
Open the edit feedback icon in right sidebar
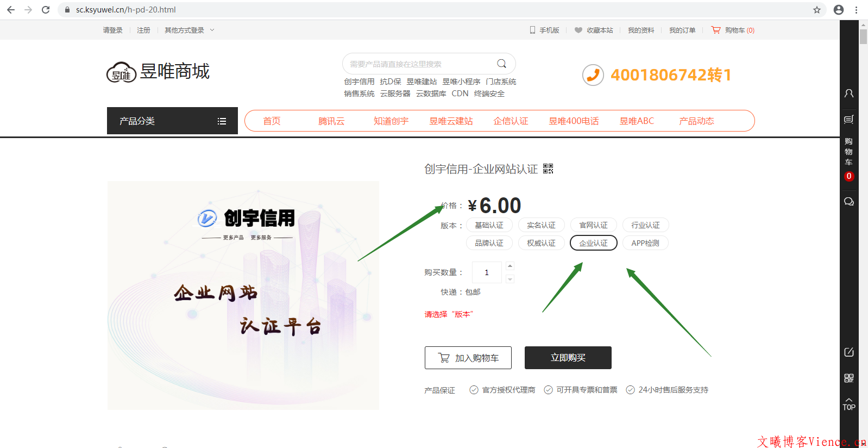(x=848, y=352)
